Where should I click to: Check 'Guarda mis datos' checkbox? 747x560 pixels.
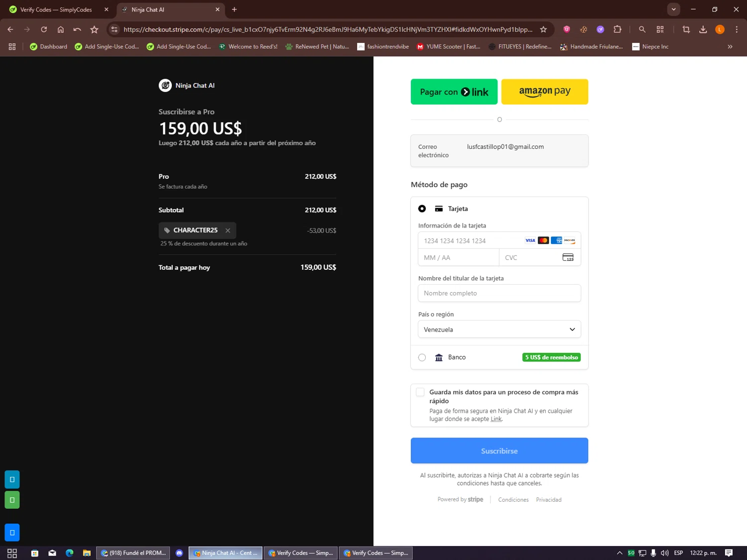pos(420,392)
